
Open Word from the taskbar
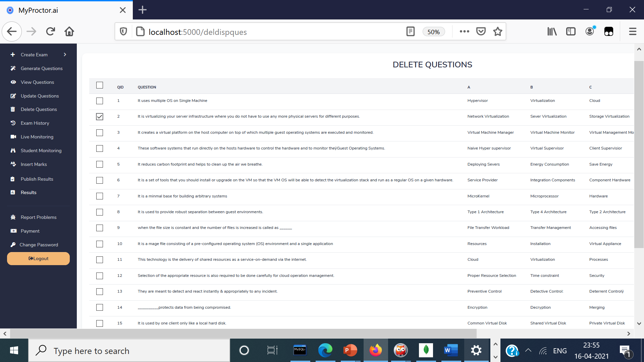point(451,351)
